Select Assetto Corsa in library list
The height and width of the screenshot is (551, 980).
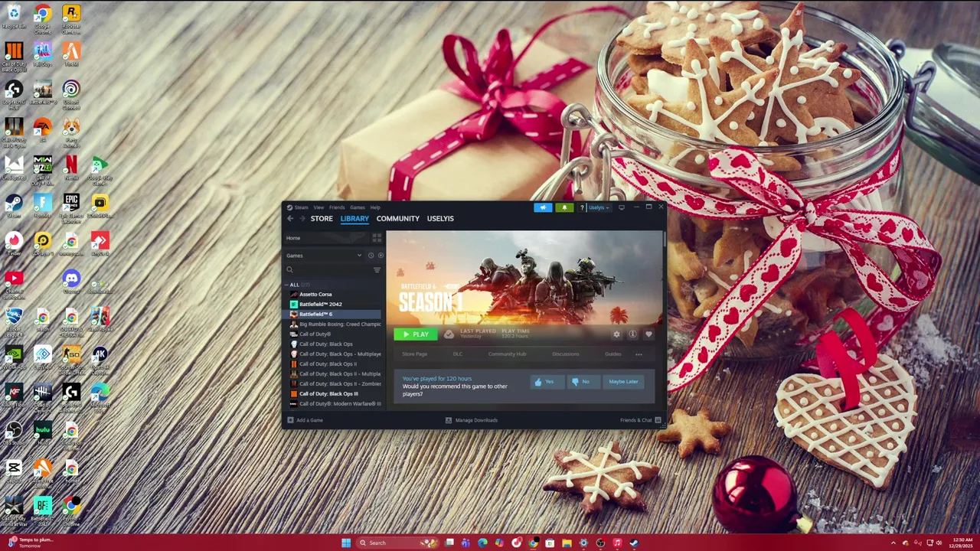[334, 295]
